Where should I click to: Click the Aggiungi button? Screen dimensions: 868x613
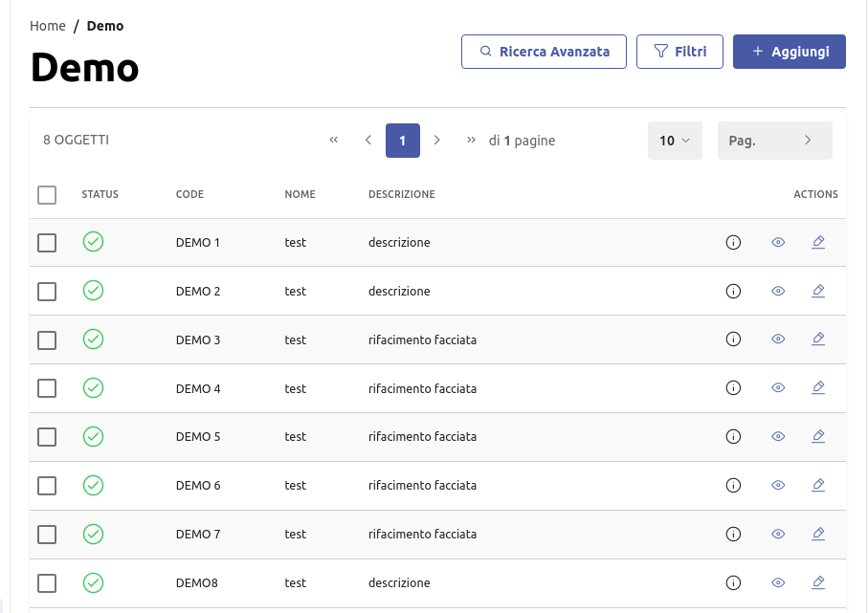(790, 52)
